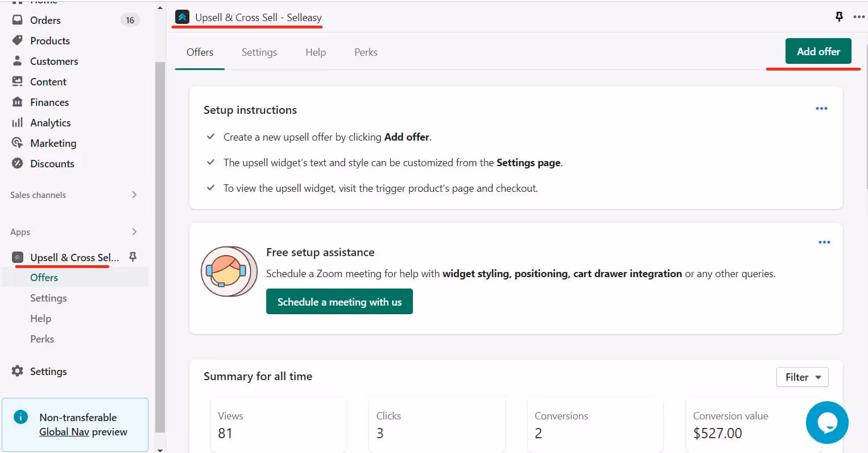Click the Customers person icon

click(18, 61)
